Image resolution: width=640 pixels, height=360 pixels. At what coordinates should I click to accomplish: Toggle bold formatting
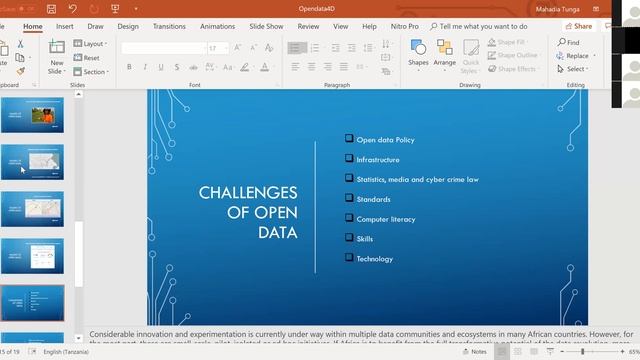(x=129, y=67)
